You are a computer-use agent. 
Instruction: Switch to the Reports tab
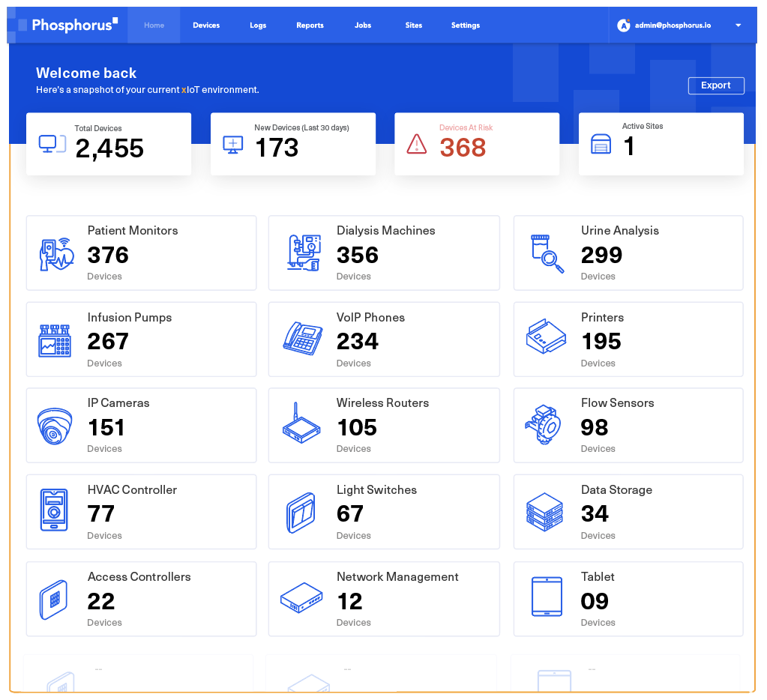coord(310,25)
